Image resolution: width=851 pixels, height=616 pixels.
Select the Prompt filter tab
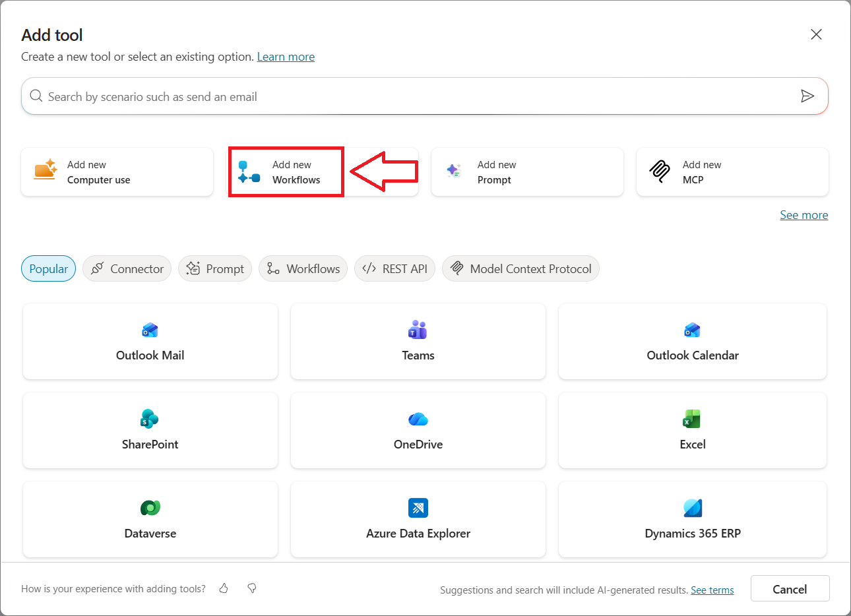coord(215,268)
